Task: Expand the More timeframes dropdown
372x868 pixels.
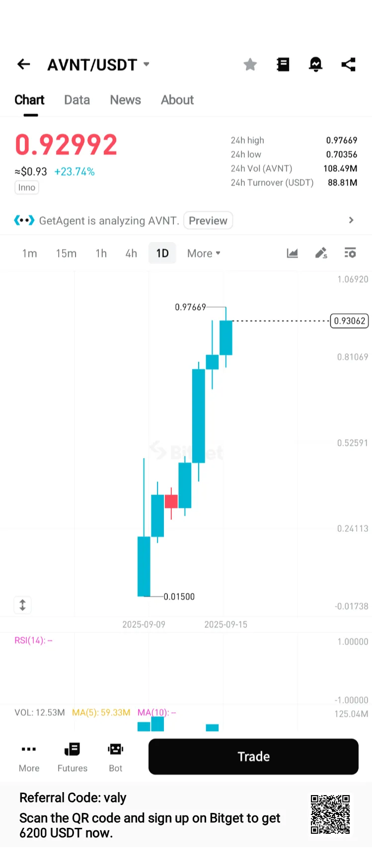Action: click(x=204, y=253)
